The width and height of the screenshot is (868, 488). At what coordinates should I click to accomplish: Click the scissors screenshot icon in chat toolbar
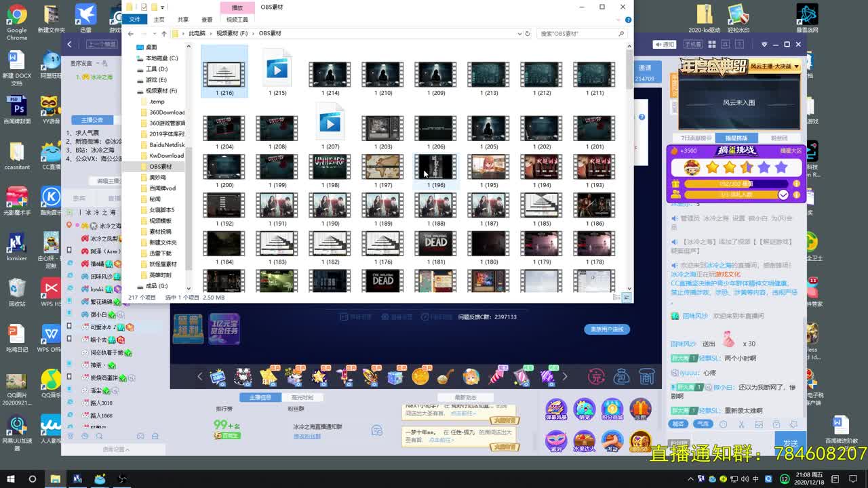point(741,424)
